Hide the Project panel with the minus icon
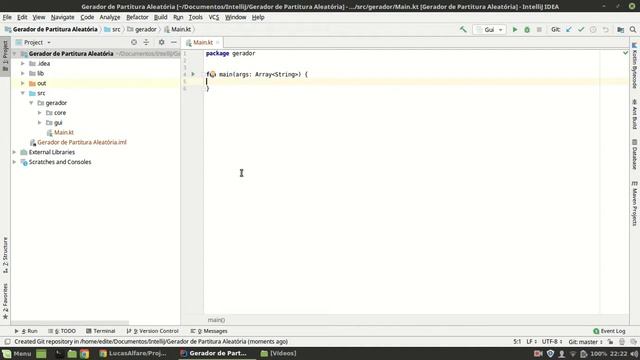Image resolution: width=640 pixels, height=360 pixels. tap(174, 42)
